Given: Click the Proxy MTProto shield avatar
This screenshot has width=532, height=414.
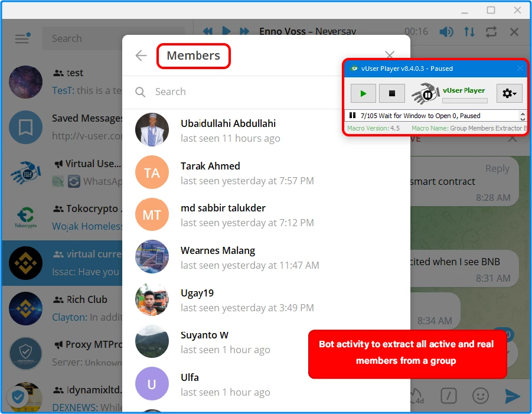Looking at the screenshot, I should [26, 354].
